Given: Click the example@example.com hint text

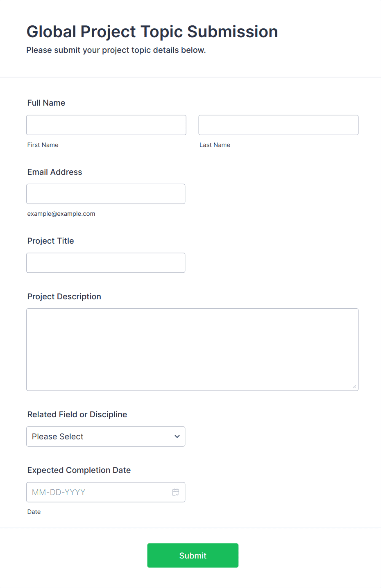Looking at the screenshot, I should tap(61, 214).
